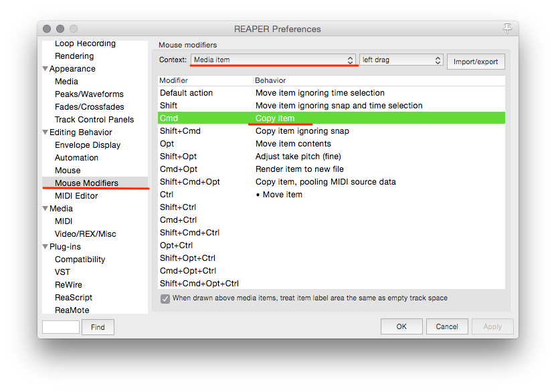
Task: Select Automation in the sidebar
Action: 76,158
